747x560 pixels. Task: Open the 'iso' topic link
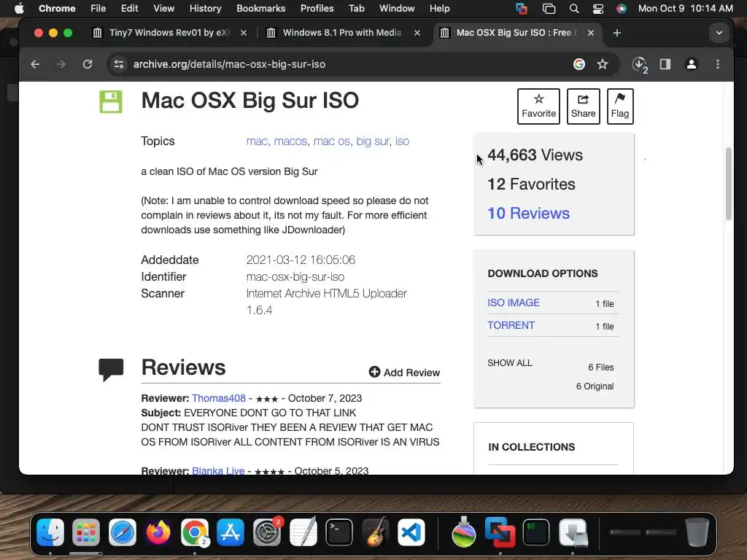point(402,141)
